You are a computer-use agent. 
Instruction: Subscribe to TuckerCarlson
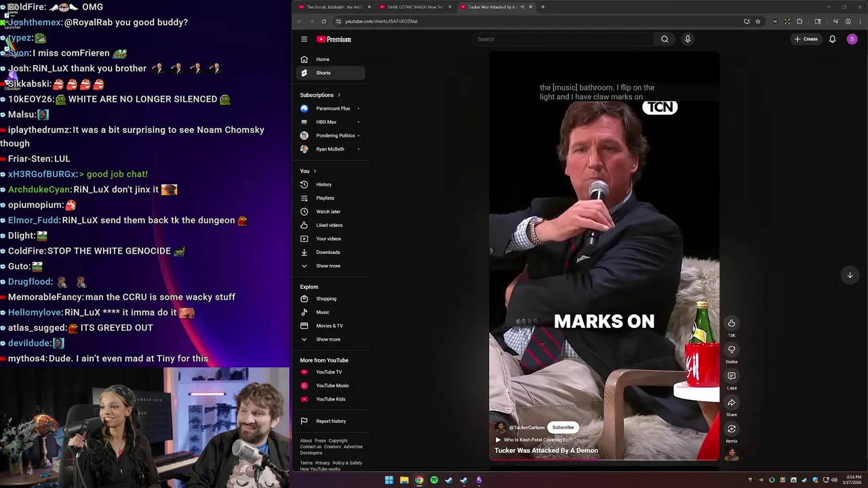tap(563, 428)
